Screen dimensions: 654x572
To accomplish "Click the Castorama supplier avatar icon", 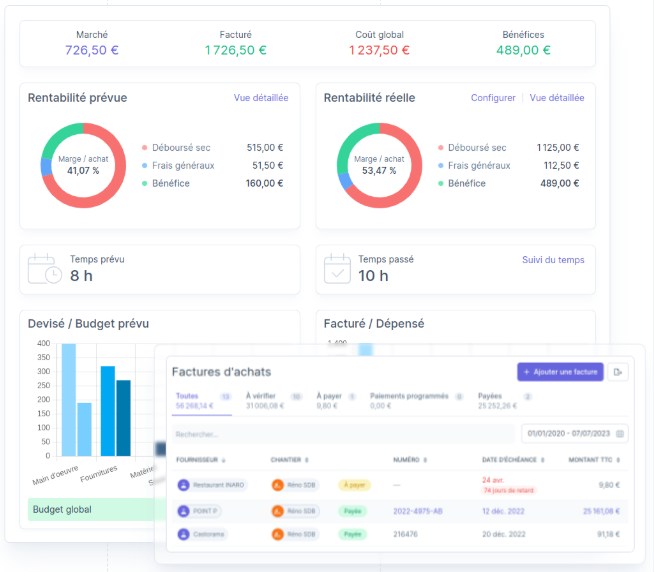I will click(183, 534).
